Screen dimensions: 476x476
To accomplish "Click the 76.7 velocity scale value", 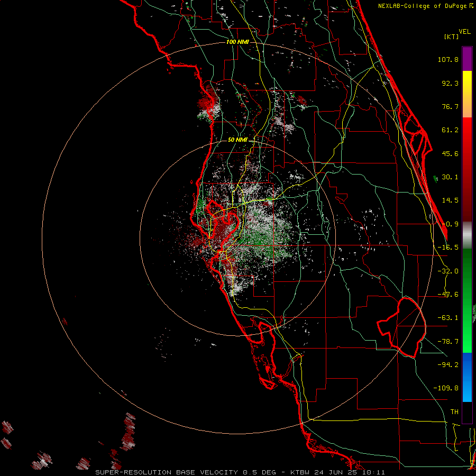I will [x=450, y=106].
